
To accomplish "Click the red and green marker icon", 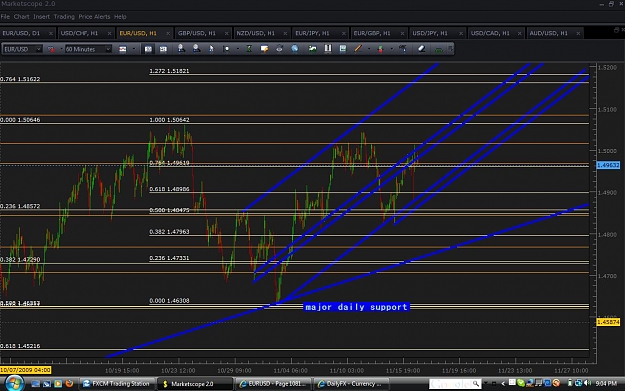I will click(380, 49).
